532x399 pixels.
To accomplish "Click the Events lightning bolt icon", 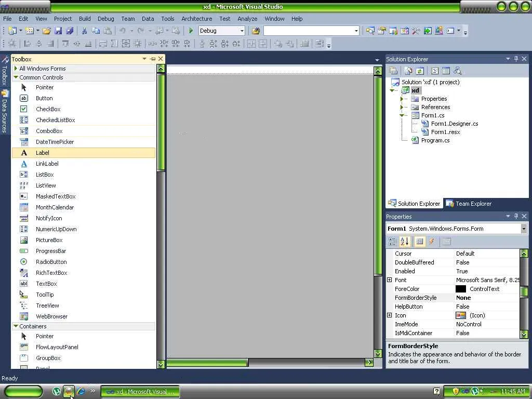I will coord(432,242).
